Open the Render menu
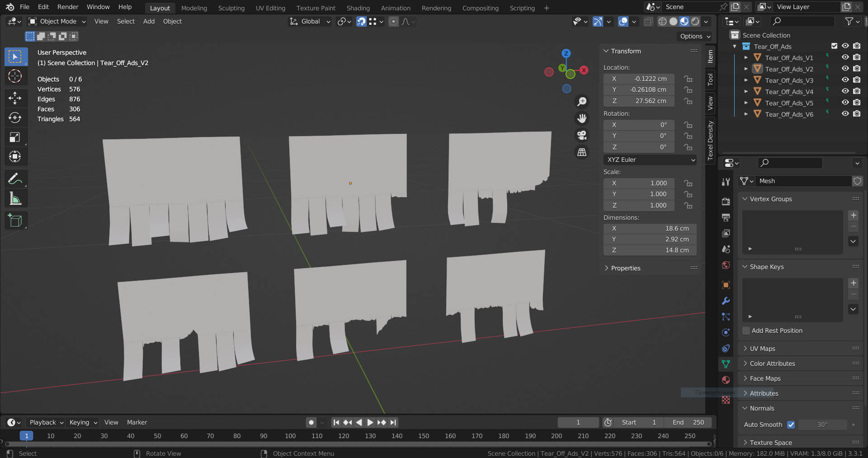The width and height of the screenshot is (868, 458). (68, 7)
